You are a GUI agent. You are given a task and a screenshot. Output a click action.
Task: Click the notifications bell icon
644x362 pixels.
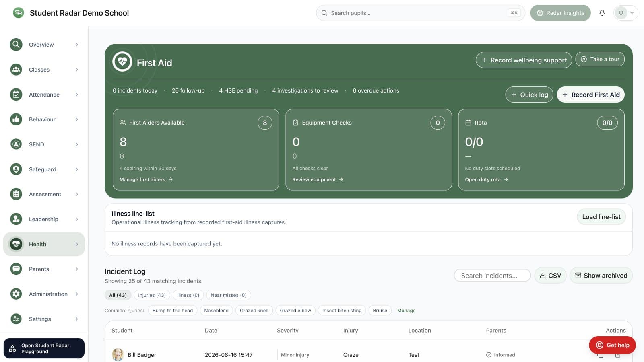(x=602, y=13)
